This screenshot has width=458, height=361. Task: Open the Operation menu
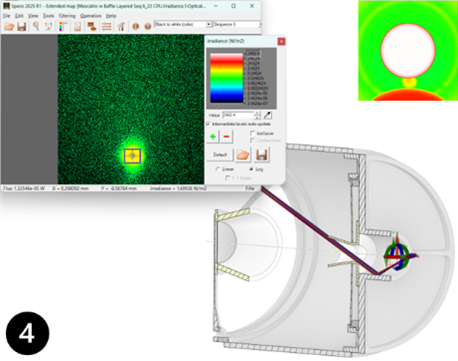click(91, 16)
